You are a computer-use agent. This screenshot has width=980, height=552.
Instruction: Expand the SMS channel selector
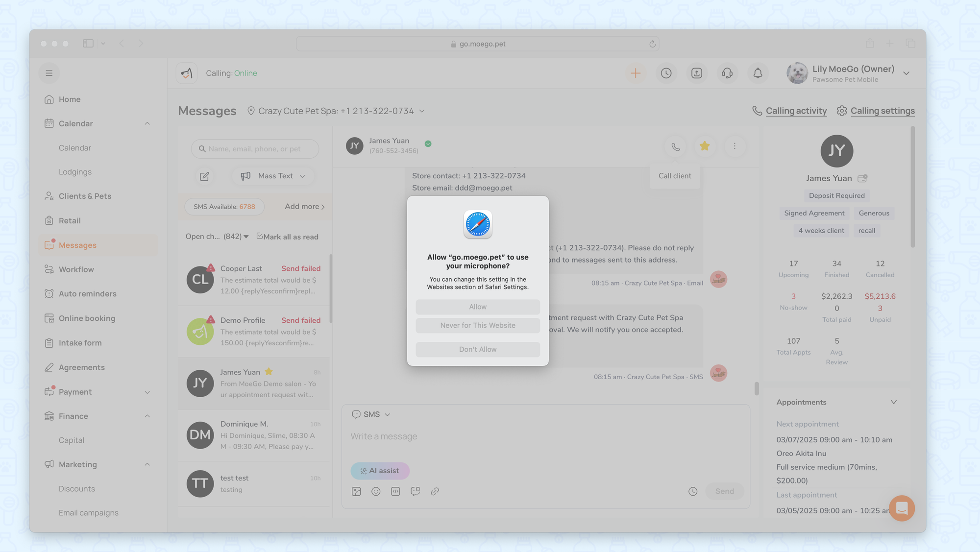(x=371, y=414)
